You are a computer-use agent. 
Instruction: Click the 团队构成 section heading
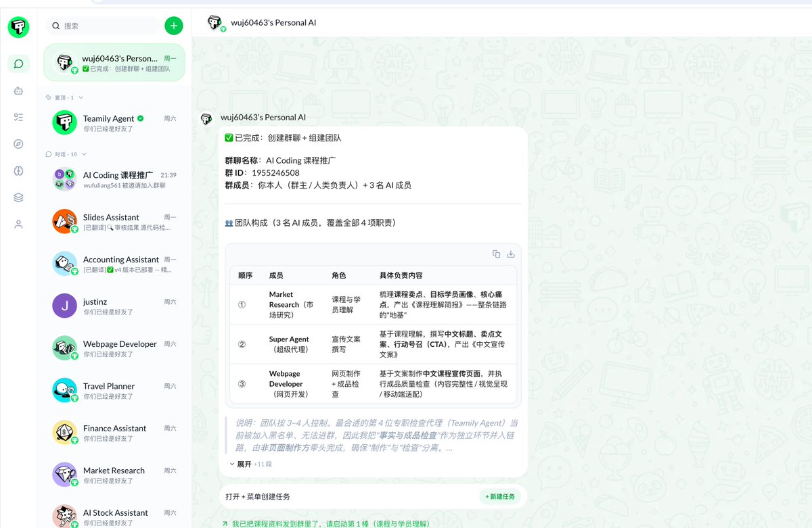point(310,223)
